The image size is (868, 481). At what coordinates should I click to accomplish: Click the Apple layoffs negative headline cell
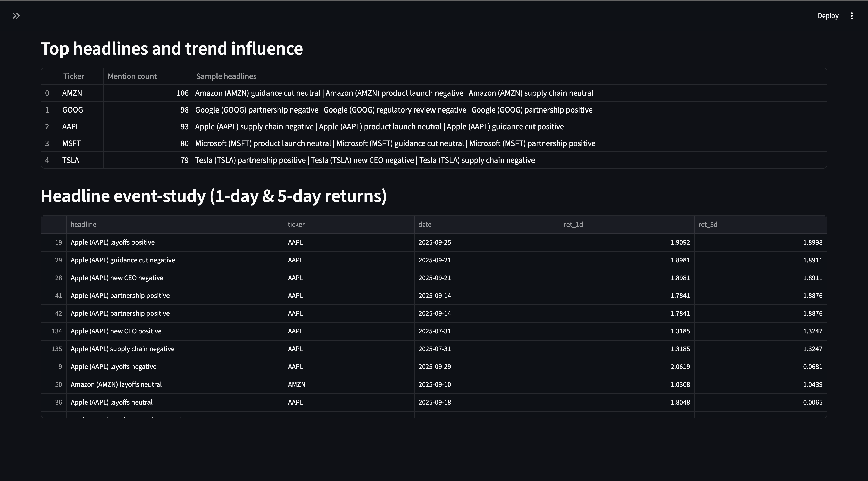(x=113, y=367)
